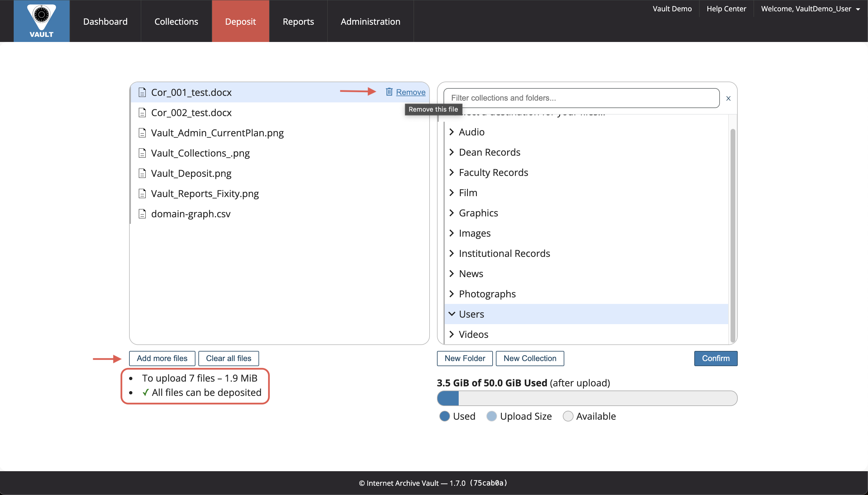Focus the Filter collections and folders field

(581, 98)
